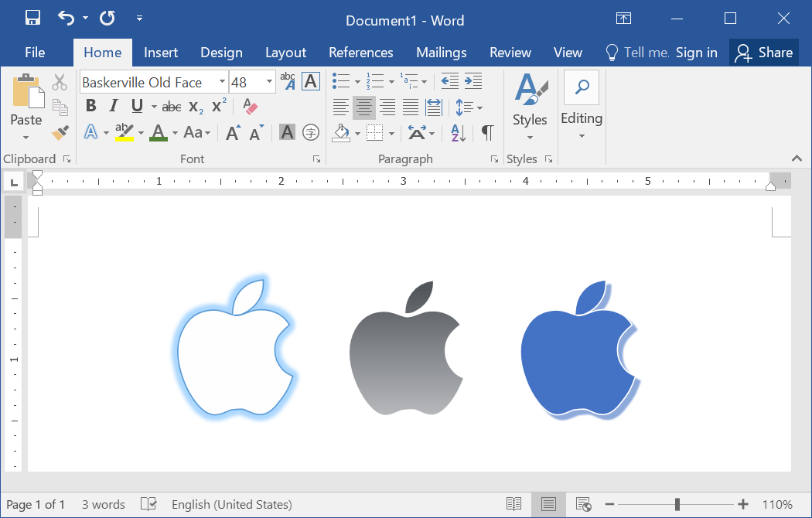Click the Repeat action icon
The width and height of the screenshot is (812, 518).
[107, 18]
